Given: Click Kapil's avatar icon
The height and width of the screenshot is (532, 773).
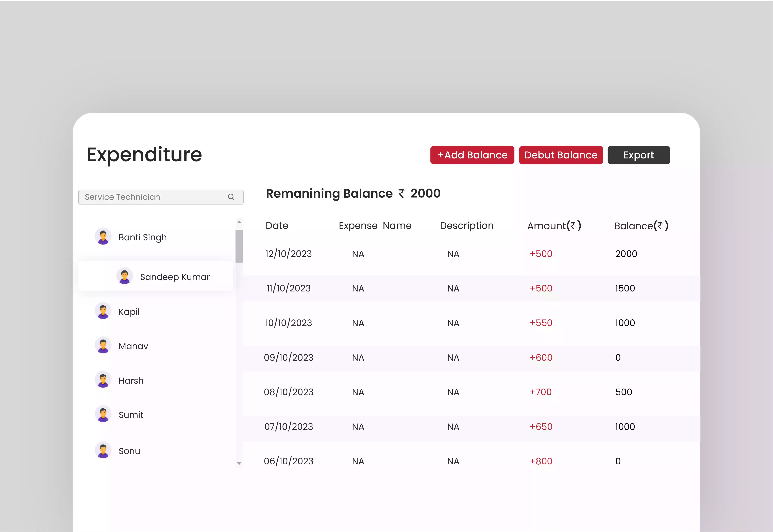Looking at the screenshot, I should (103, 311).
